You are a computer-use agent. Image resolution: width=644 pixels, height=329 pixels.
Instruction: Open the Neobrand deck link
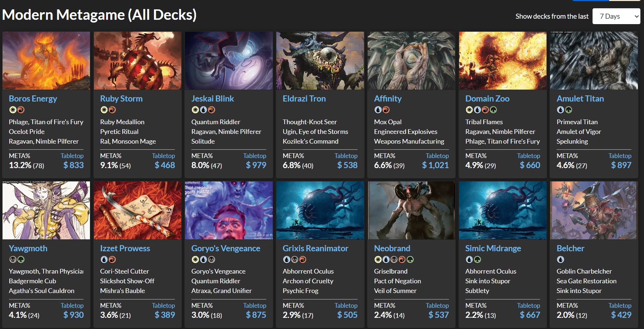tap(392, 248)
